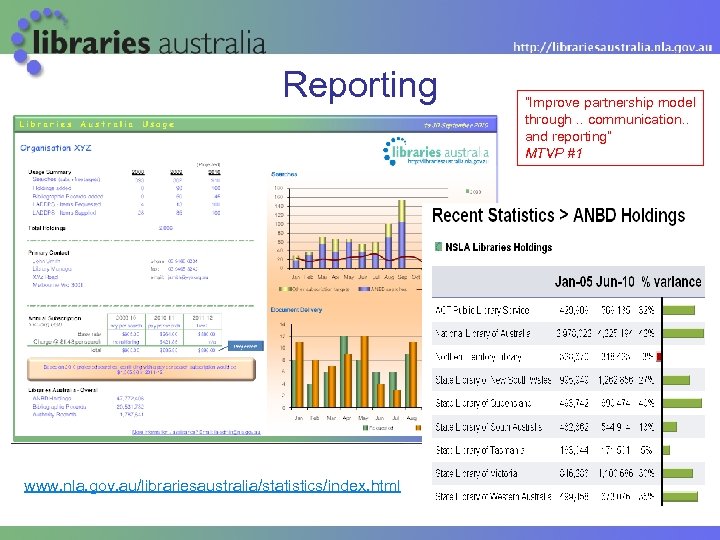The height and width of the screenshot is (540, 720).
Task: Click the Searches chart title
Action: pos(284,174)
